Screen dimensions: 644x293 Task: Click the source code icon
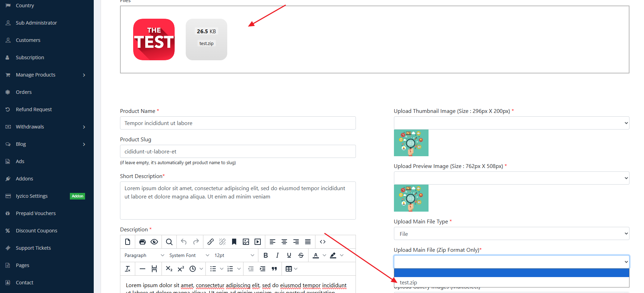pos(323,242)
